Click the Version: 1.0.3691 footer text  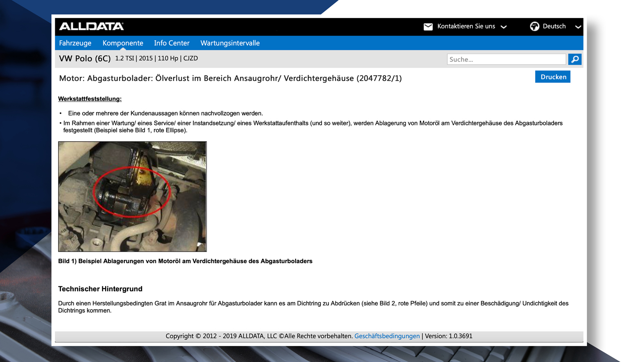click(x=449, y=336)
